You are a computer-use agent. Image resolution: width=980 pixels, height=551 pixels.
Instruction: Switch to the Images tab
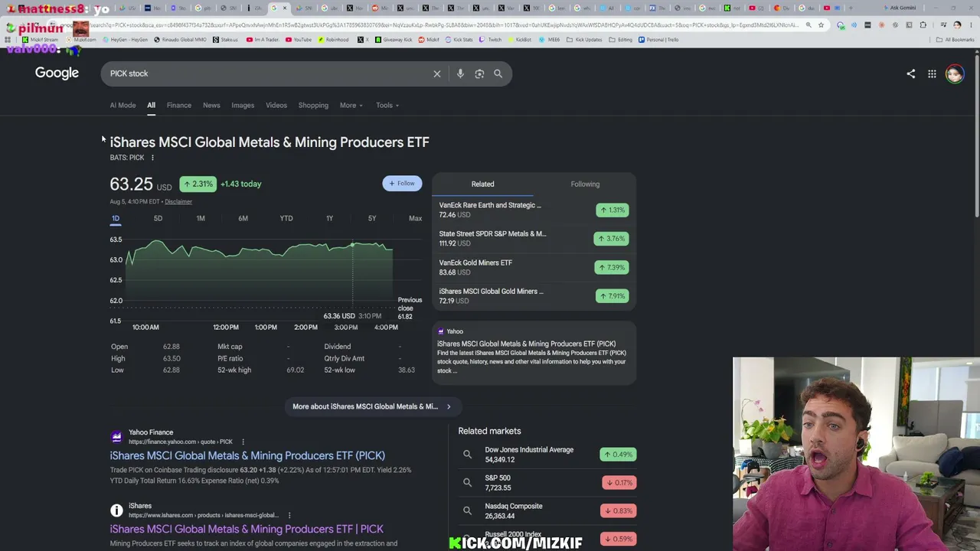[243, 106]
